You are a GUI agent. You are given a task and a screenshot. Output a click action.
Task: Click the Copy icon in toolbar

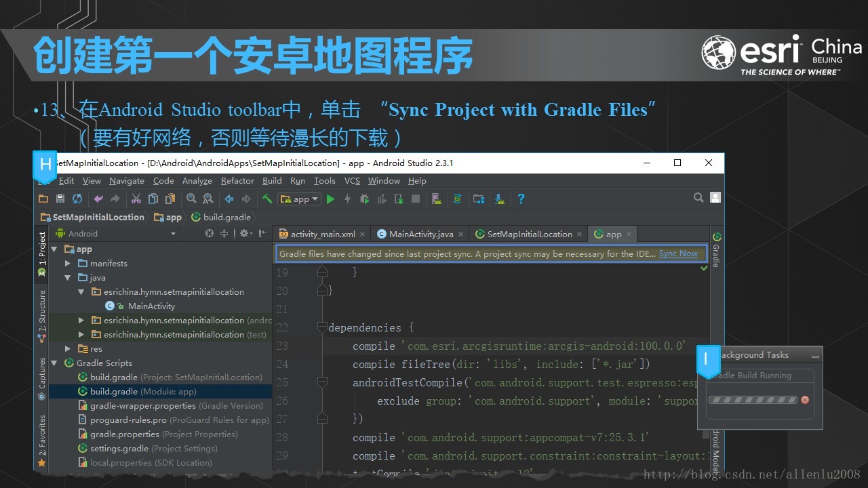(x=153, y=199)
